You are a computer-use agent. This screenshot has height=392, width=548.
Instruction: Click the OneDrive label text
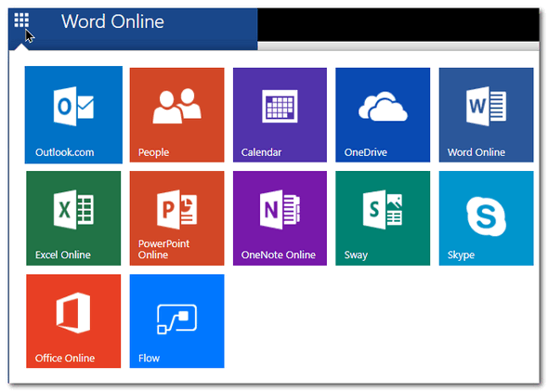pyautogui.click(x=366, y=152)
